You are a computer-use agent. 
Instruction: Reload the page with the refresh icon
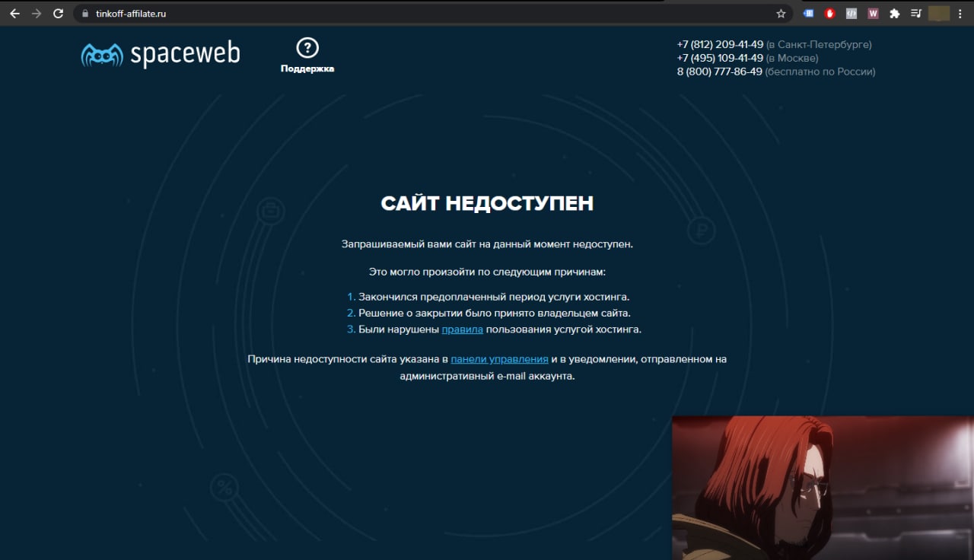pyautogui.click(x=59, y=14)
